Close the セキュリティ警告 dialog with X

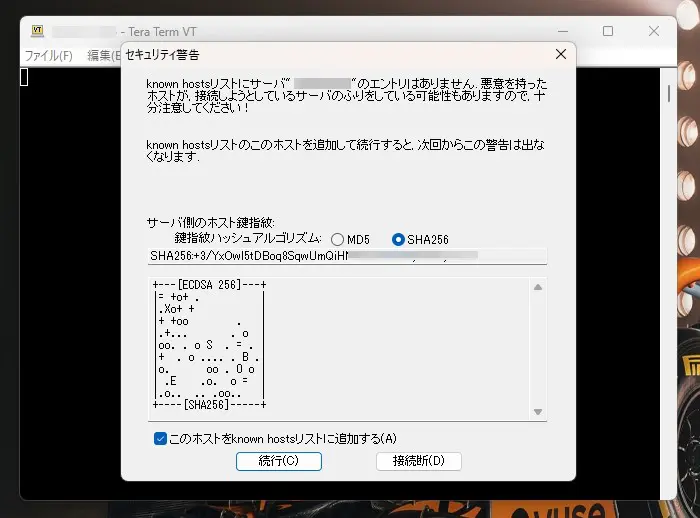tap(561, 54)
